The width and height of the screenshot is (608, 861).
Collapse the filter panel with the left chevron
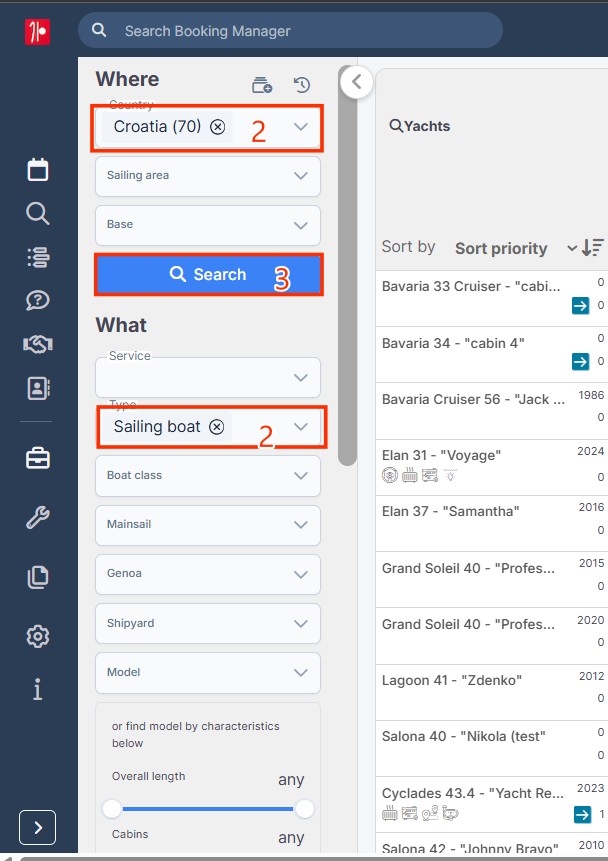coord(356,82)
